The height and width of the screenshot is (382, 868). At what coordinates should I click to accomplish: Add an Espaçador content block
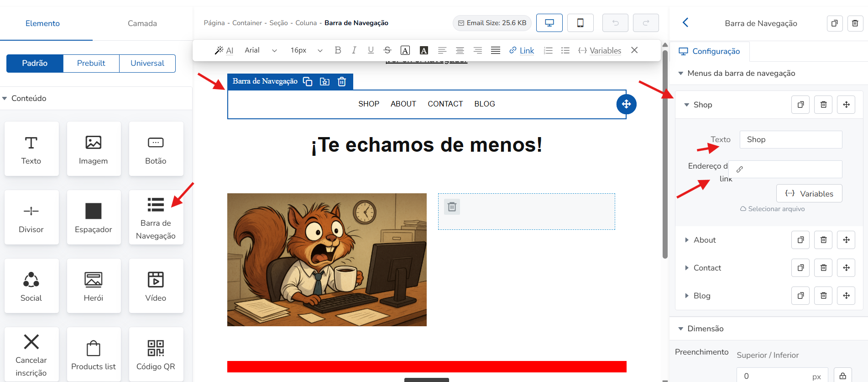point(94,218)
